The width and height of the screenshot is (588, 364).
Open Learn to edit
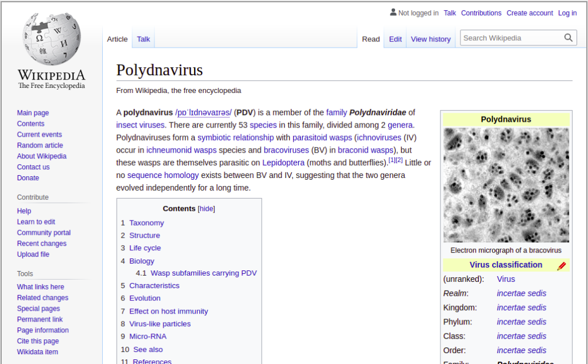point(36,222)
